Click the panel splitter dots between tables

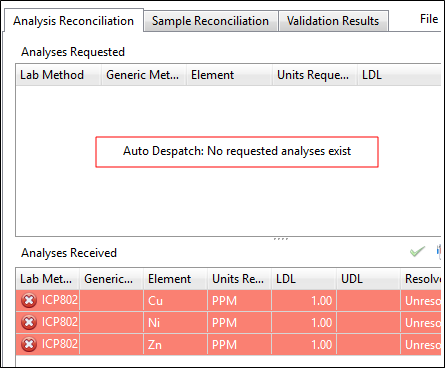click(281, 239)
